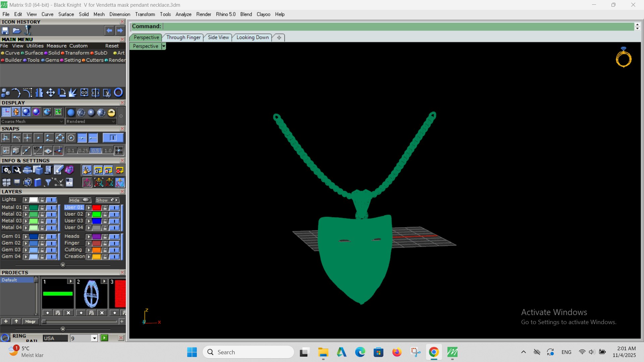The image size is (644, 362).
Task: Open the Clayoo menu
Action: [x=263, y=14]
